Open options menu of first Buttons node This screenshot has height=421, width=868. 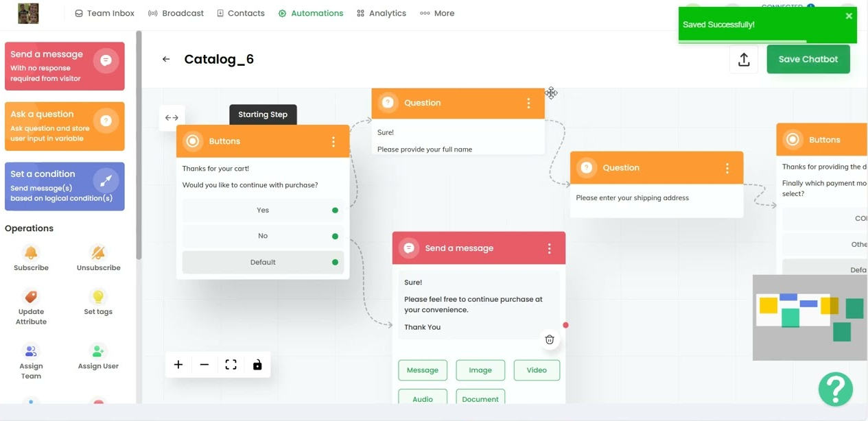pos(333,141)
